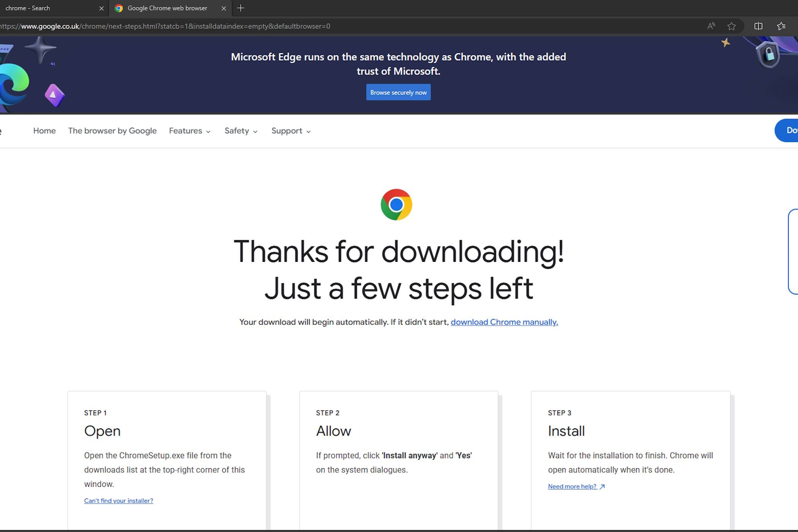
Task: Open a new tab with plus icon
Action: pos(241,8)
